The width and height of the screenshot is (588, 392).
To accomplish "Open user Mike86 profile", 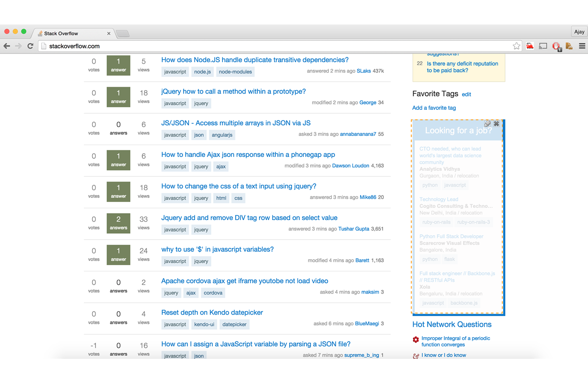I will pos(368,198).
